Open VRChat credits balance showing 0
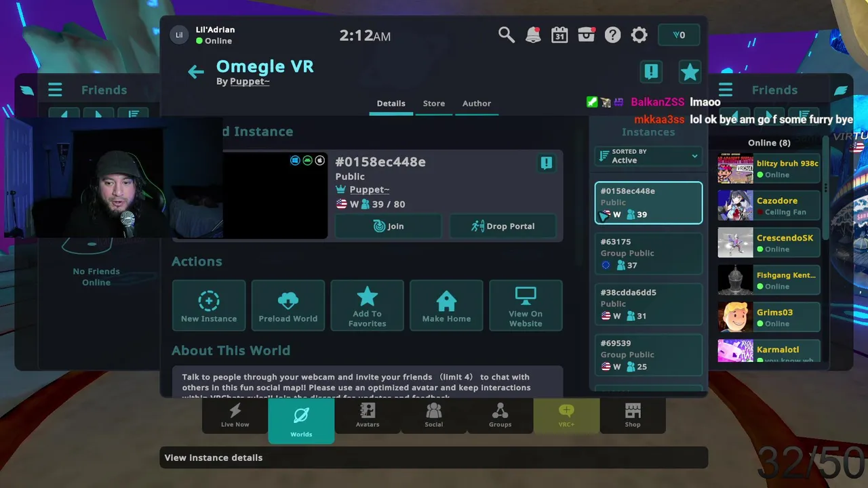This screenshot has width=868, height=488. tap(679, 35)
